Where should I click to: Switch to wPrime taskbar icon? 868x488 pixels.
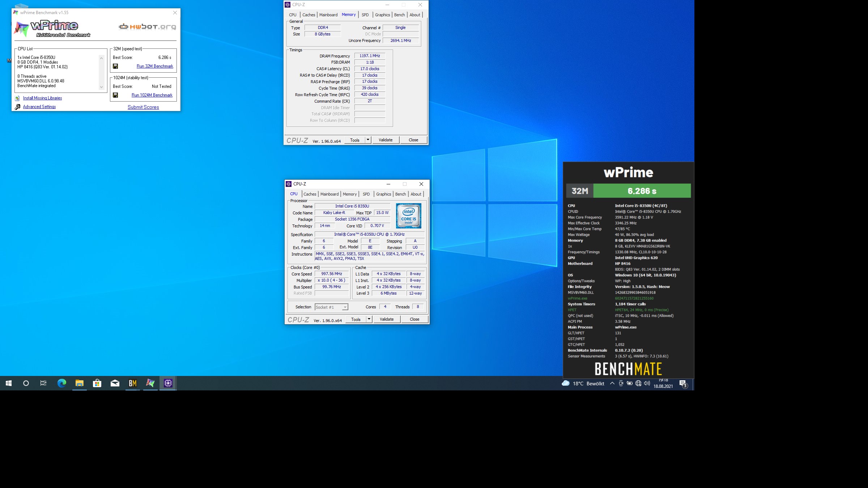coord(150,383)
